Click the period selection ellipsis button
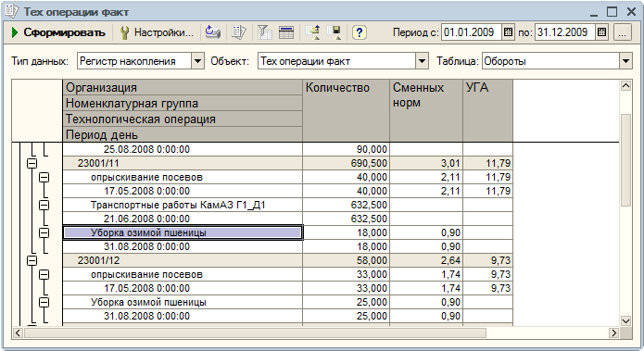 pyautogui.click(x=623, y=32)
